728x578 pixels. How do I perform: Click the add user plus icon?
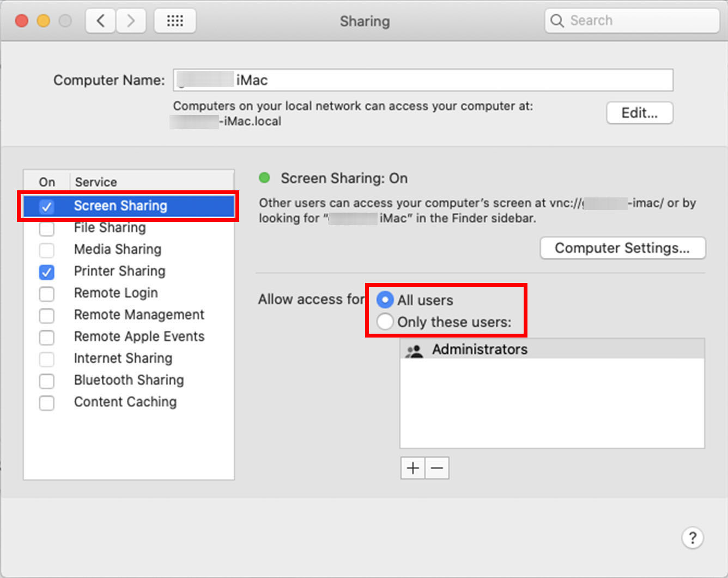click(x=412, y=468)
